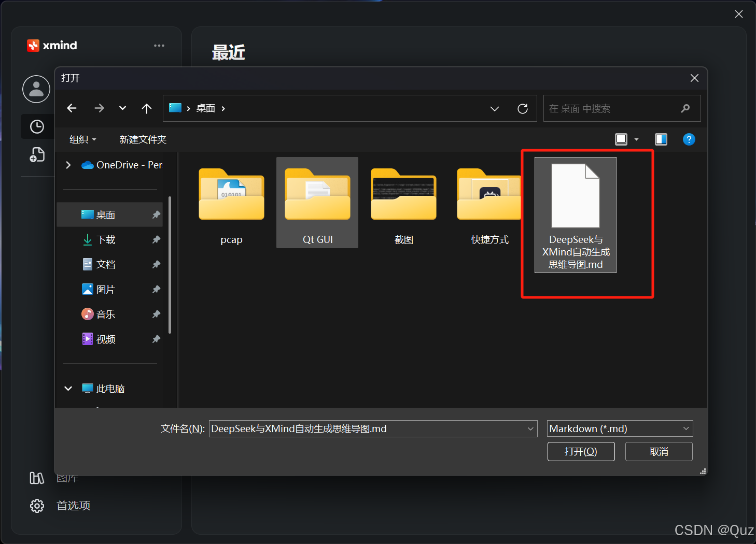This screenshot has width=756, height=544.
Task: Select 音乐 in navigation pane
Action: [x=109, y=314]
